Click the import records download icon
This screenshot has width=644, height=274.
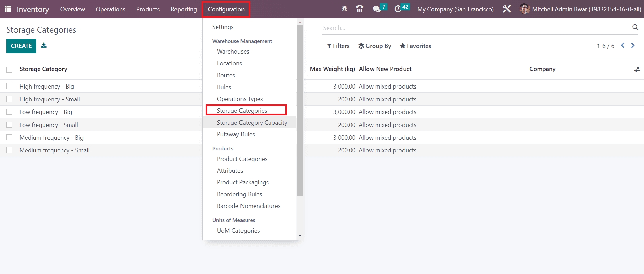44,46
